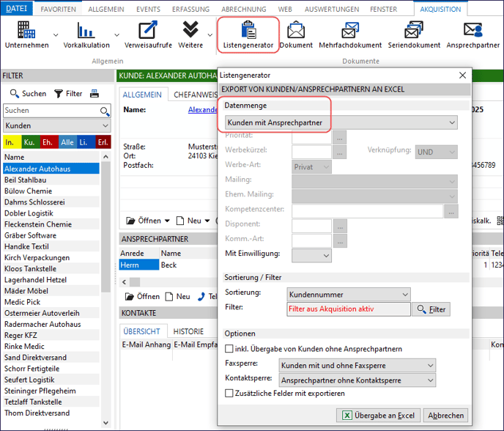The image size is (504, 431).
Task: Switch to the FAVORITEN ribbon tab
Action: pyautogui.click(x=58, y=10)
